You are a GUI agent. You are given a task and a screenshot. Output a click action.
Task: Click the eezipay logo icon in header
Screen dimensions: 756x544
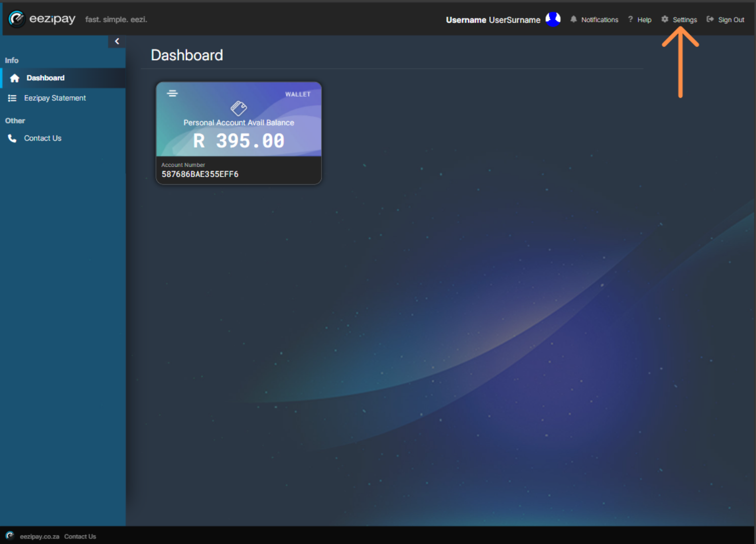click(17, 19)
